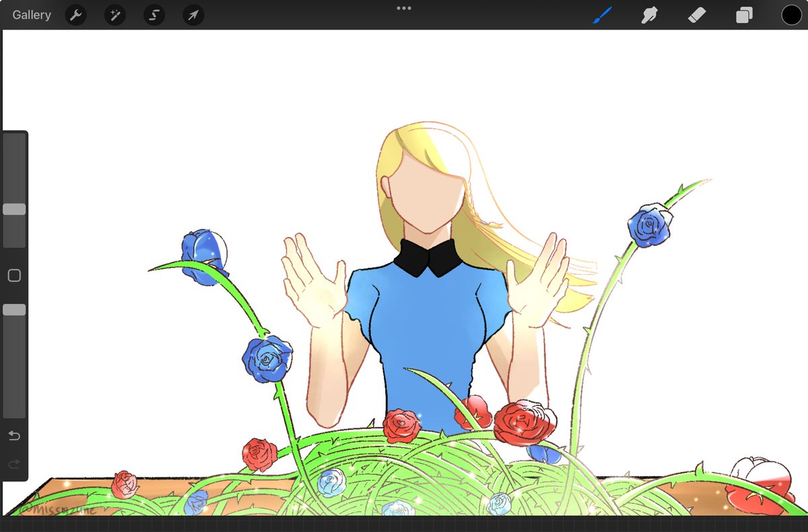Click the brush size slider handle
Screen dimensions: 808x532
coord(14,209)
